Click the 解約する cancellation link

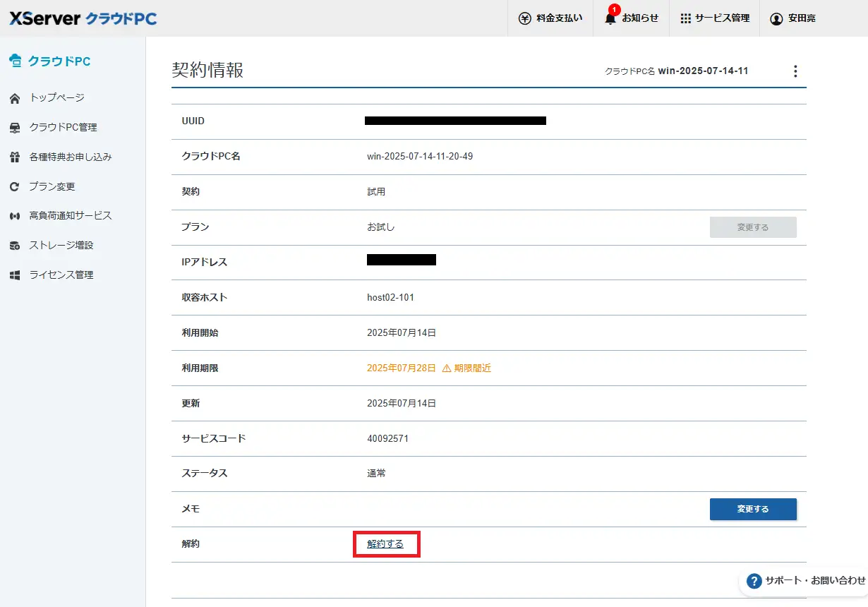point(385,544)
